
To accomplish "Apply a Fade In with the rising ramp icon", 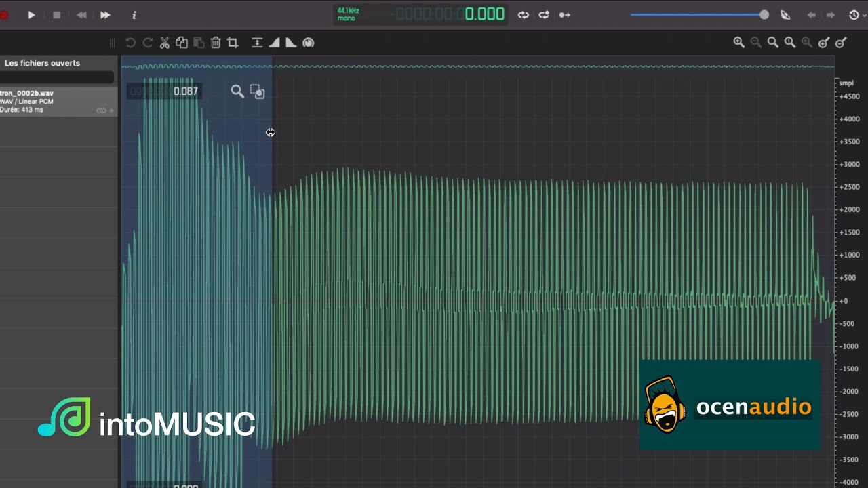I will coord(274,43).
